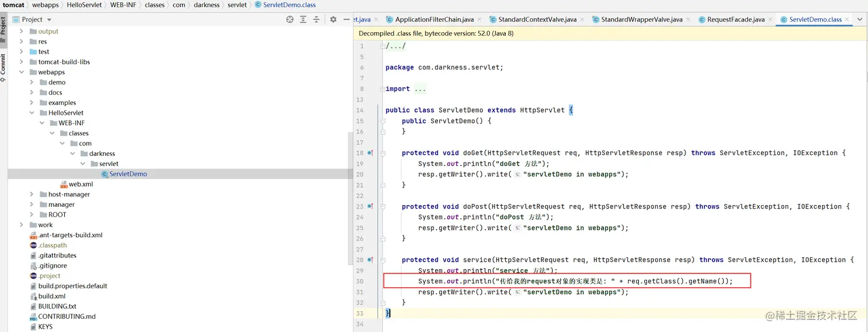Expand the examples folder
This screenshot has width=868, height=332.
tap(32, 103)
